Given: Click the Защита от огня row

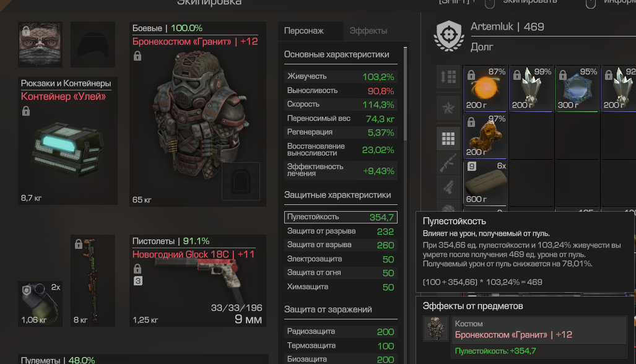Looking at the screenshot, I should click(x=341, y=273).
